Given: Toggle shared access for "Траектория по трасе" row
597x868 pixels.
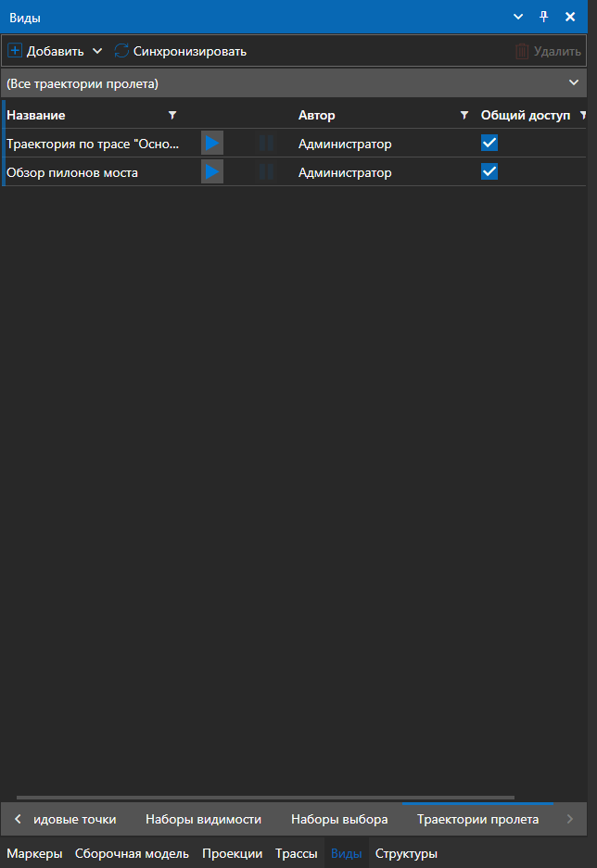Looking at the screenshot, I should pyautogui.click(x=489, y=144).
